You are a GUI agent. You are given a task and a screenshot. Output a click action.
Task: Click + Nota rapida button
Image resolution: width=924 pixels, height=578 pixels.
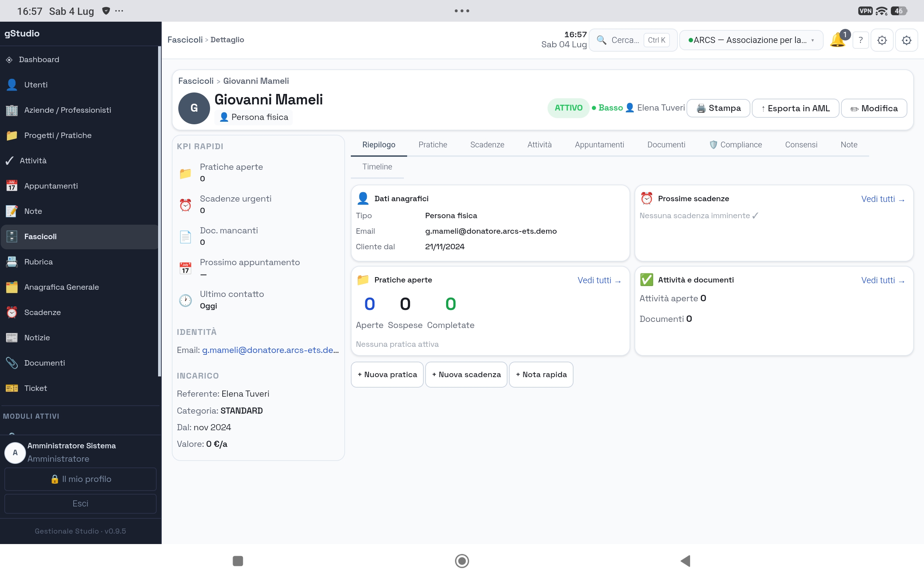(x=541, y=375)
